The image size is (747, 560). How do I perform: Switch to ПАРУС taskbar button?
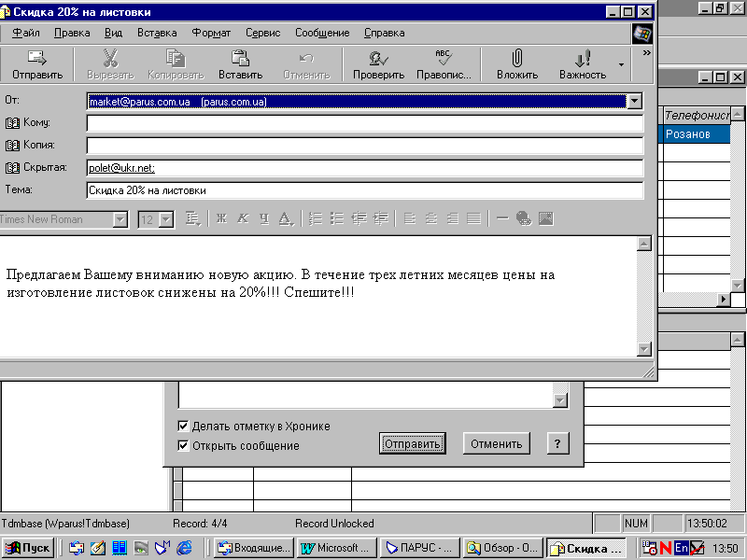click(419, 548)
